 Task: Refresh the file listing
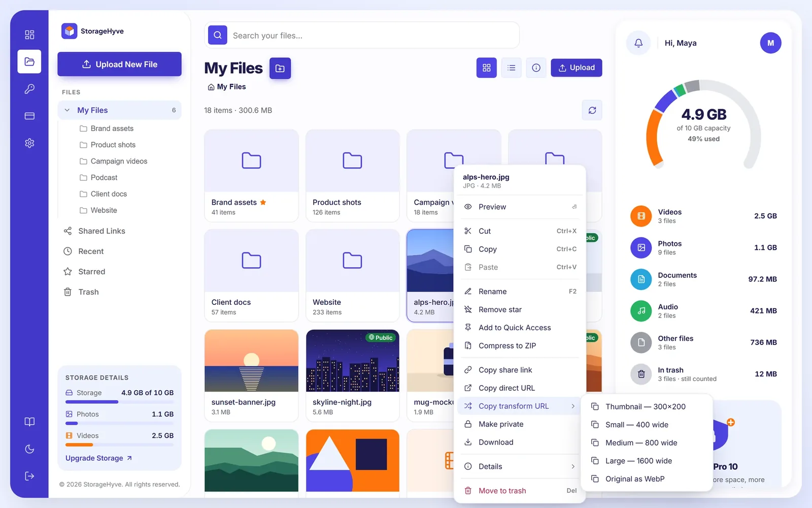(x=592, y=110)
